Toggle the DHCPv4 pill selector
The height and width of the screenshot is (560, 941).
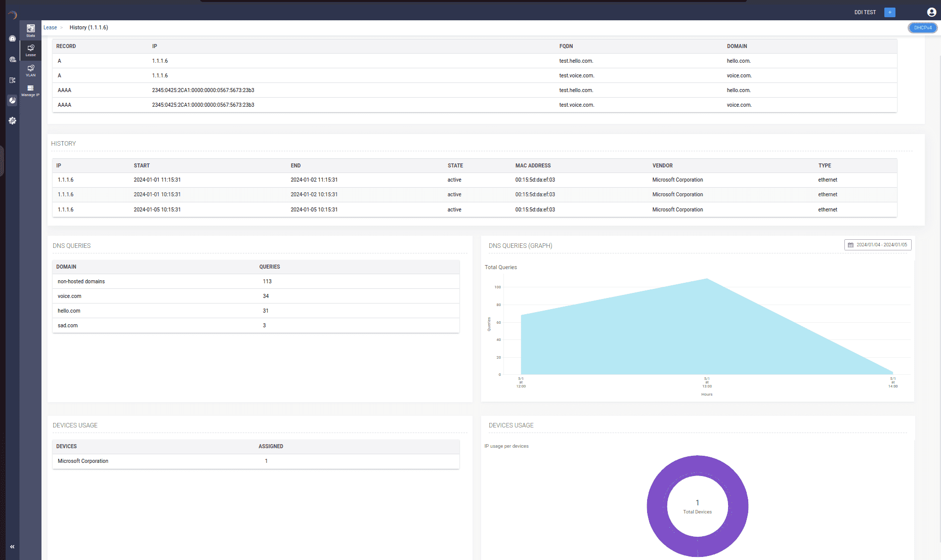pyautogui.click(x=922, y=28)
